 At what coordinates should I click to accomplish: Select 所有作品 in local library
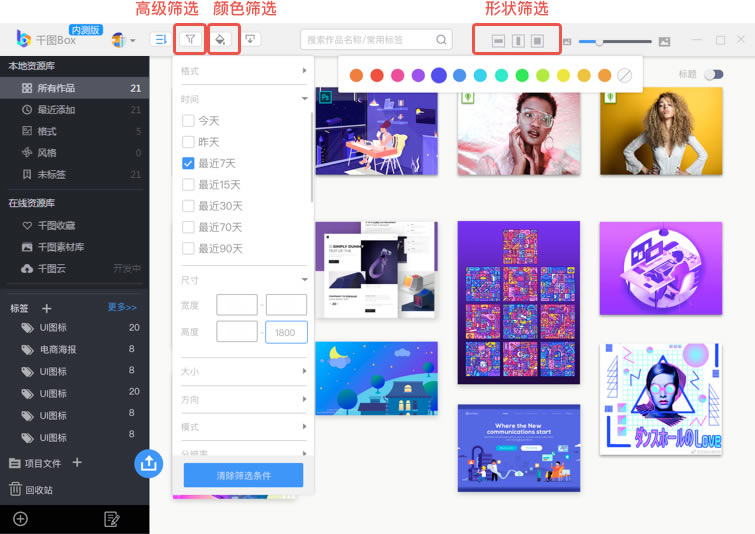(75, 88)
